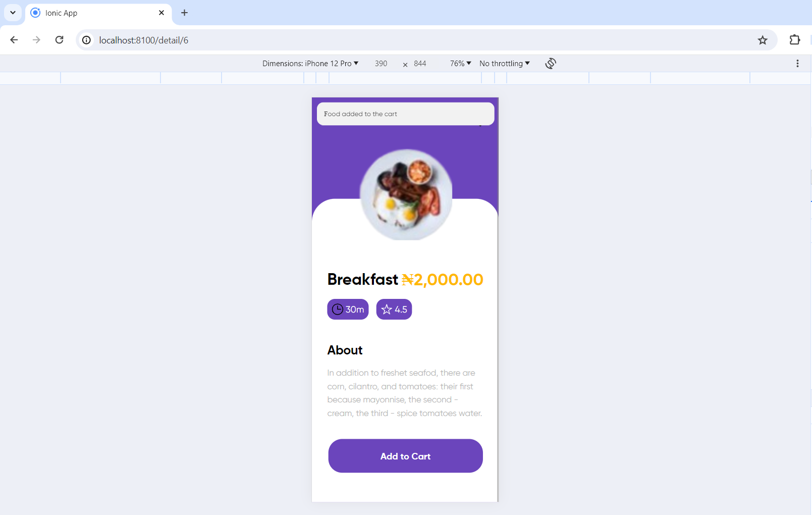The image size is (812, 515).
Task: View site information icon in address bar
Action: [87, 40]
